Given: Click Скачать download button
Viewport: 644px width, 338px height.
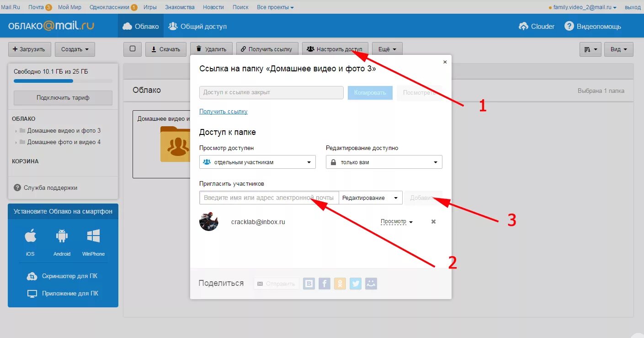Looking at the screenshot, I should pos(166,49).
